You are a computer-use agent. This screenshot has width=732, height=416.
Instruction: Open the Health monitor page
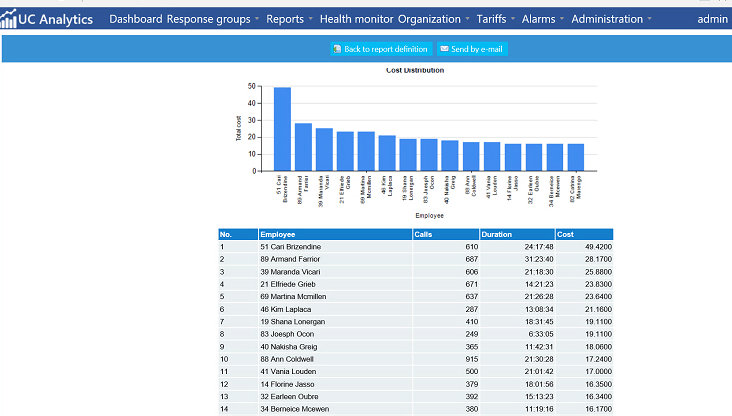357,19
